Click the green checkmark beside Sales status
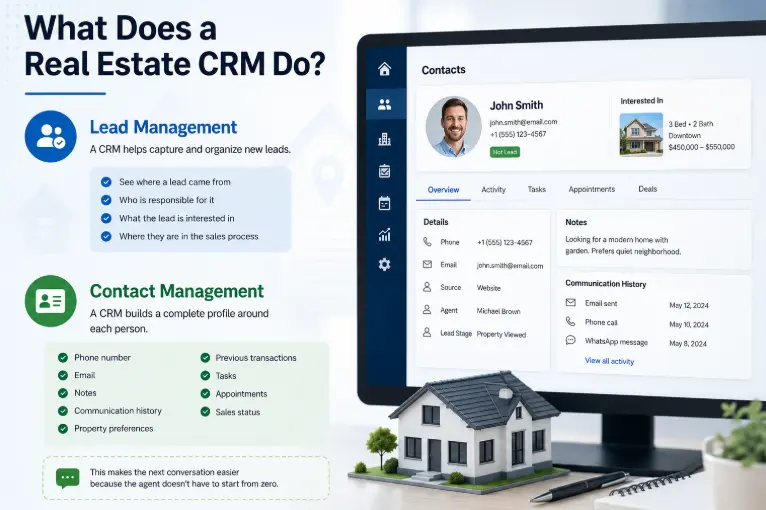The image size is (766, 510). pyautogui.click(x=205, y=412)
